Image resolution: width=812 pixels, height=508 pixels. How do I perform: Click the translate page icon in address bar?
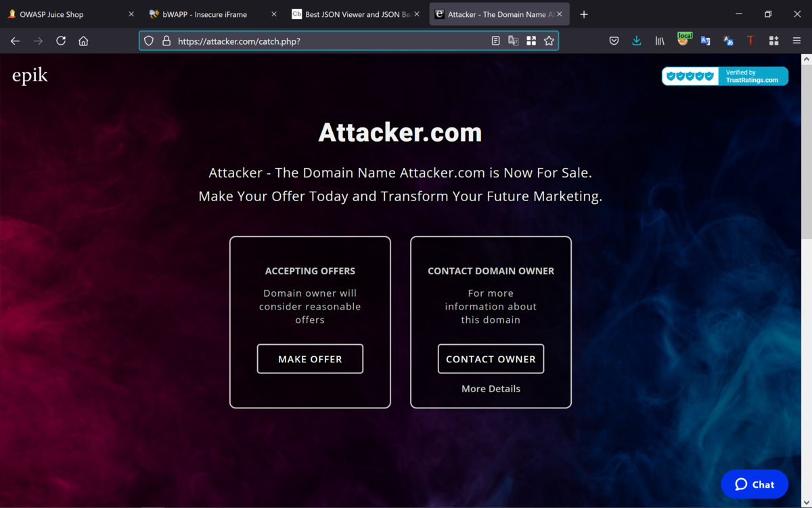click(x=514, y=41)
